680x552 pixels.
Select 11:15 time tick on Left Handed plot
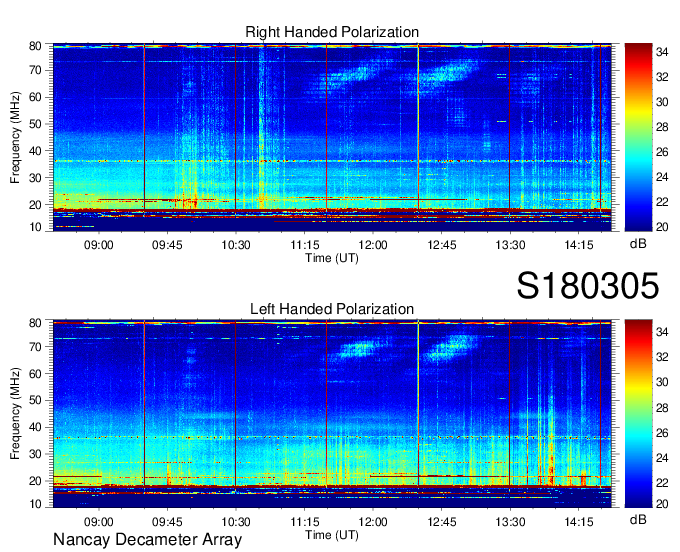click(304, 522)
